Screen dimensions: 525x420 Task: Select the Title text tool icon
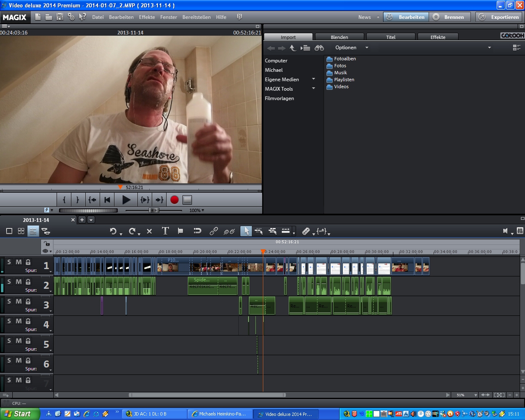point(165,231)
